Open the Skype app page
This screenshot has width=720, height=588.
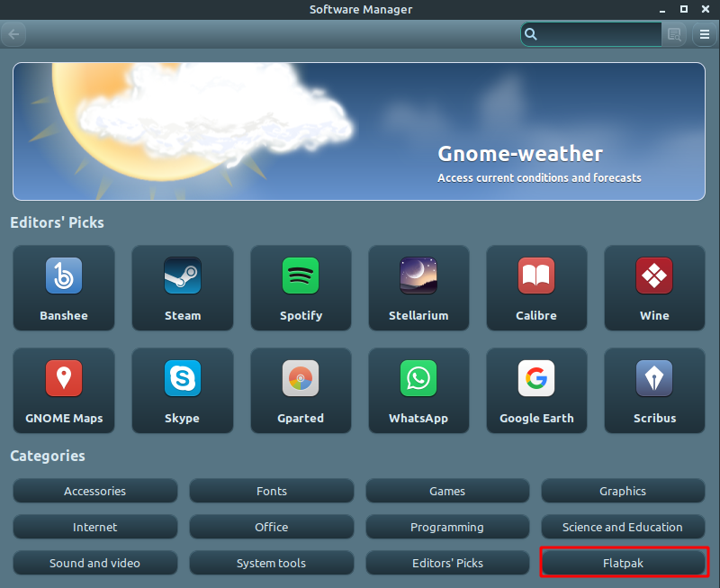coord(183,391)
